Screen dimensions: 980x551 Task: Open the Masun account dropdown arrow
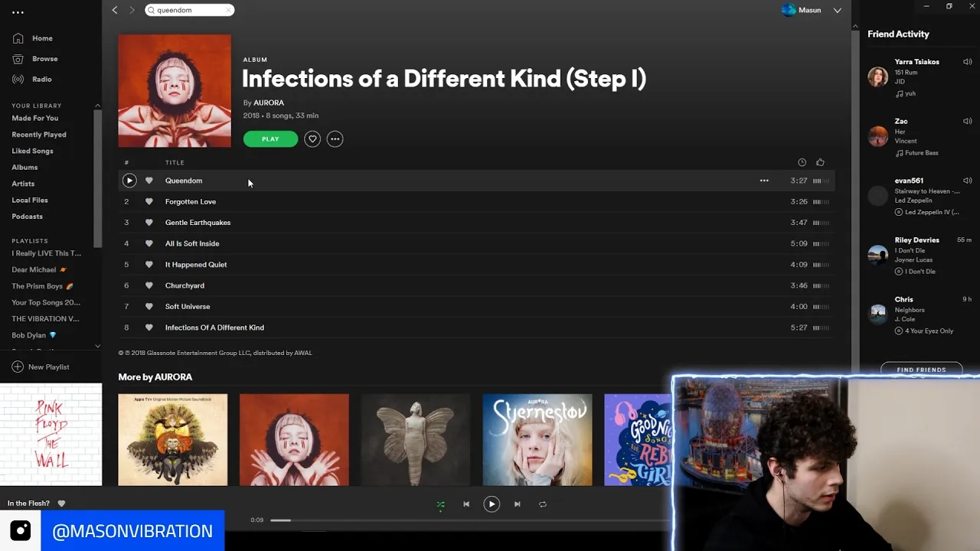coord(837,10)
